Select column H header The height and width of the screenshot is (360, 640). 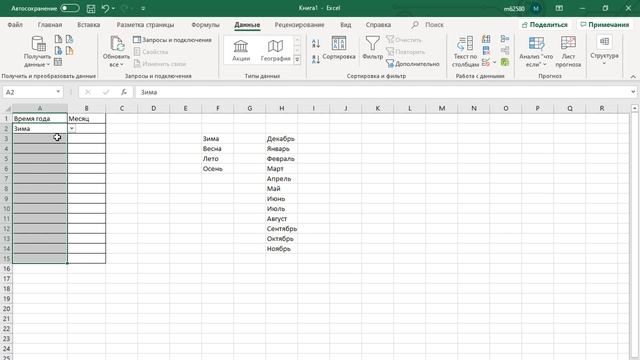tap(282, 108)
